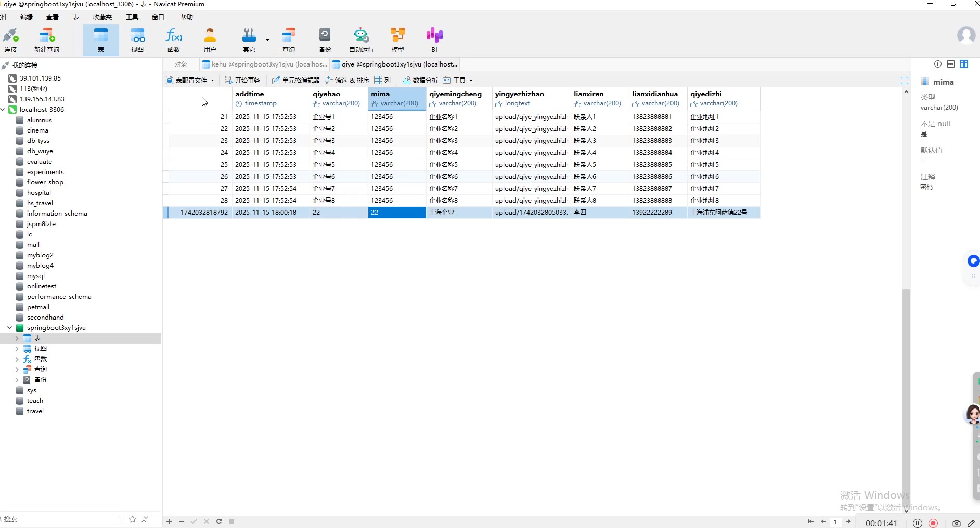This screenshot has height=528, width=980.
Task: Click the 连接 (Connection) toolbar icon
Action: (x=10, y=40)
